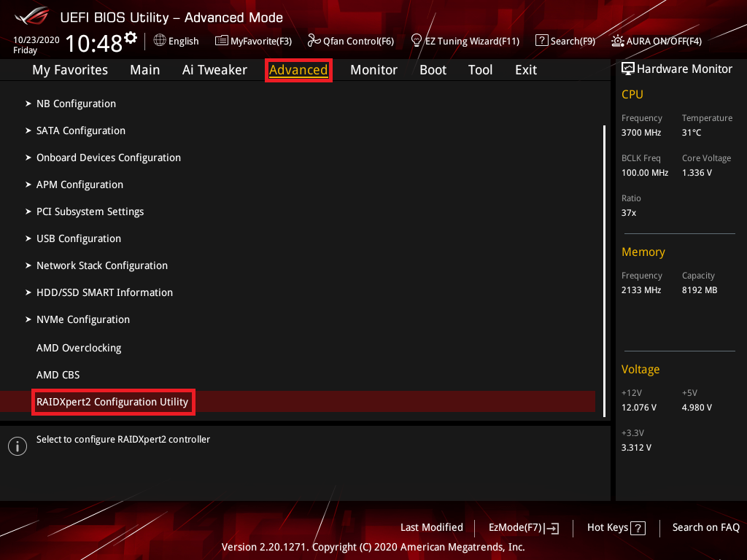This screenshot has height=560, width=747.
Task: Go to the Boot tab
Action: [x=433, y=70]
